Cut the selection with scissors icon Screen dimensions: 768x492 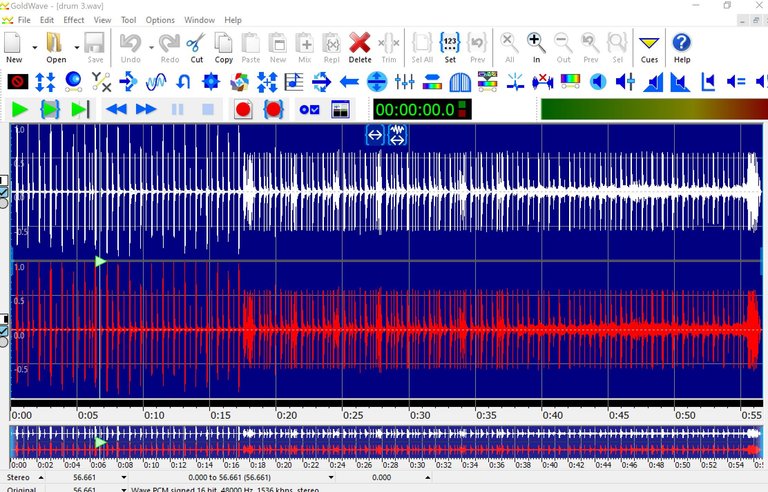coord(196,47)
